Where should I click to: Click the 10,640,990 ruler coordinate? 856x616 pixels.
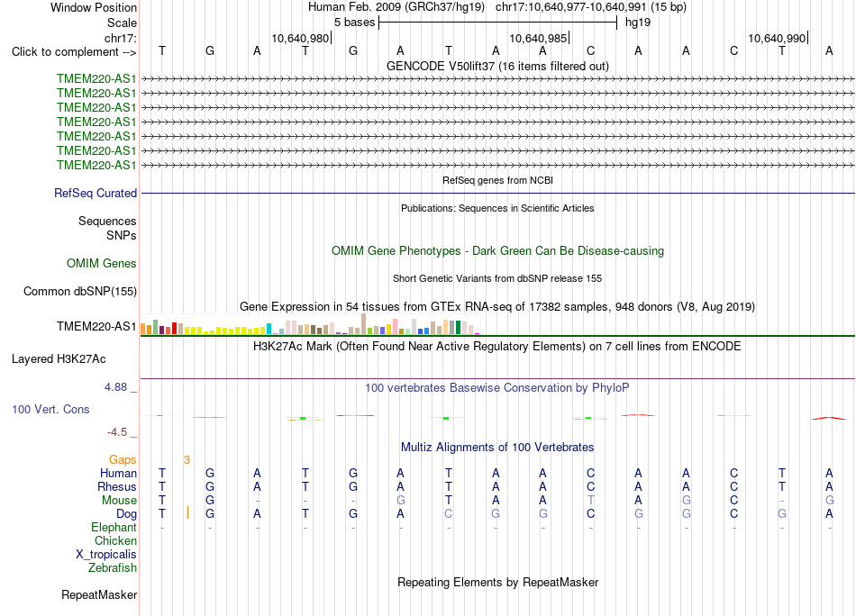[777, 38]
